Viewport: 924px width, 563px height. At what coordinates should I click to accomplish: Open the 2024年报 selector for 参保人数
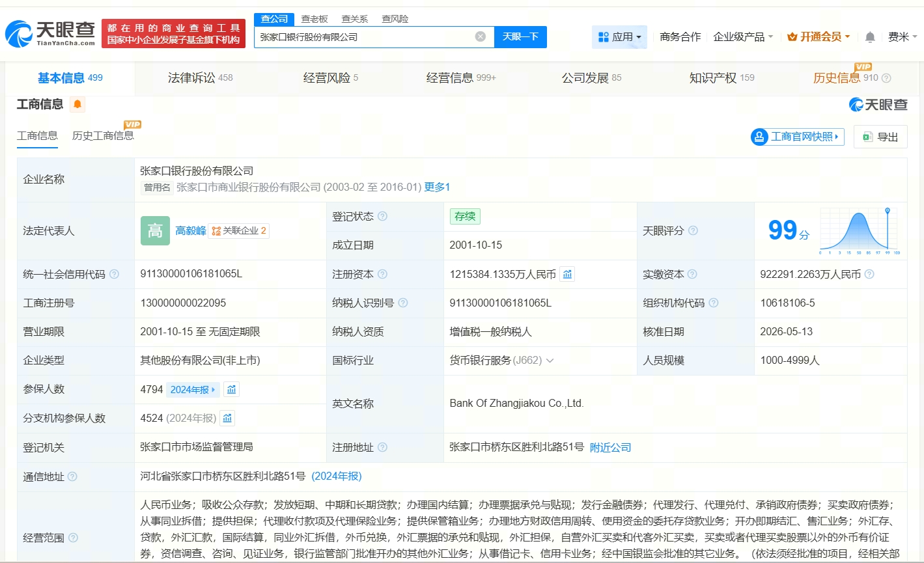tap(193, 389)
